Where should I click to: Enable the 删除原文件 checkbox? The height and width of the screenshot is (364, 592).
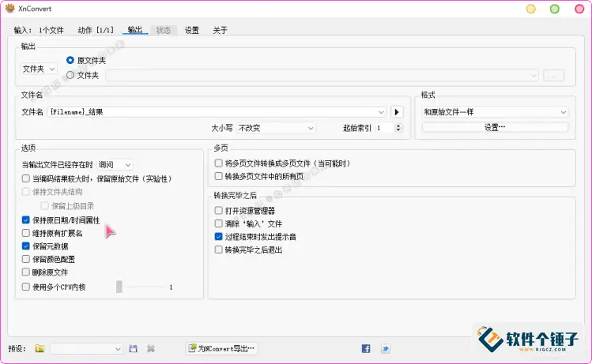coord(26,272)
